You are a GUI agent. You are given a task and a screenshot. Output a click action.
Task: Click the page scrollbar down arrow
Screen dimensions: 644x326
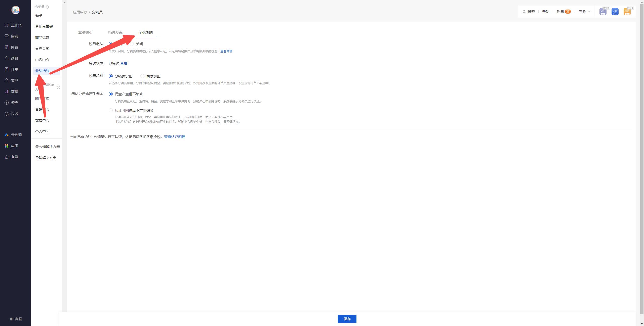tap(642, 324)
